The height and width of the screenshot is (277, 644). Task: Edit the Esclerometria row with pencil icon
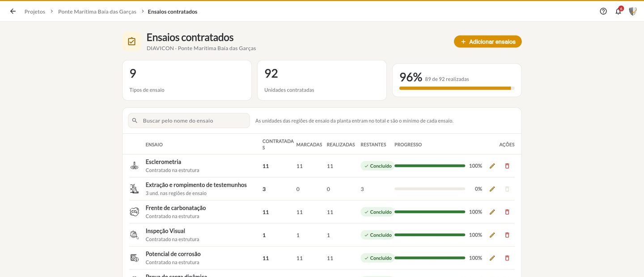coord(492,166)
